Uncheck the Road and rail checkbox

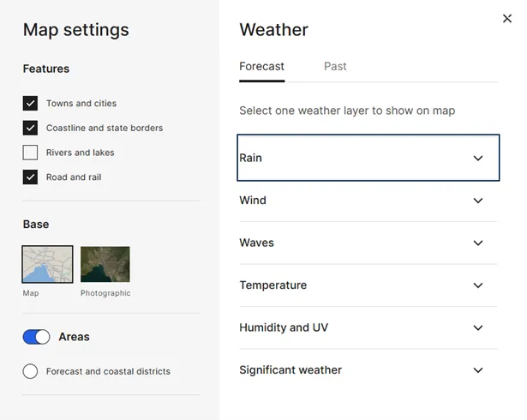[31, 177]
